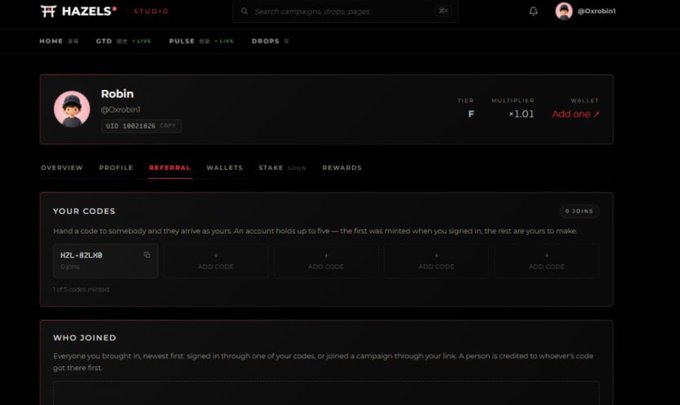Click the WHO JOINED heading
Screen dimensions: 680x405
coord(85,338)
